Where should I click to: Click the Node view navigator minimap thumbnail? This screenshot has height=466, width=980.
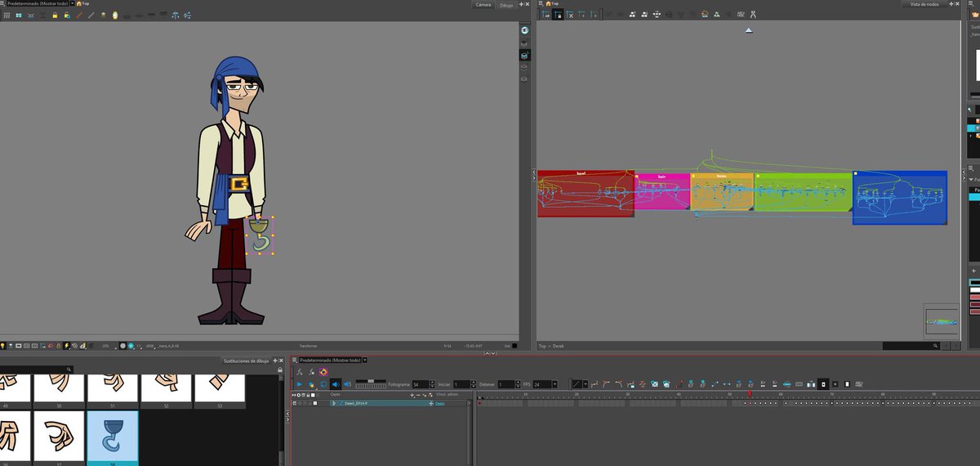[941, 320]
